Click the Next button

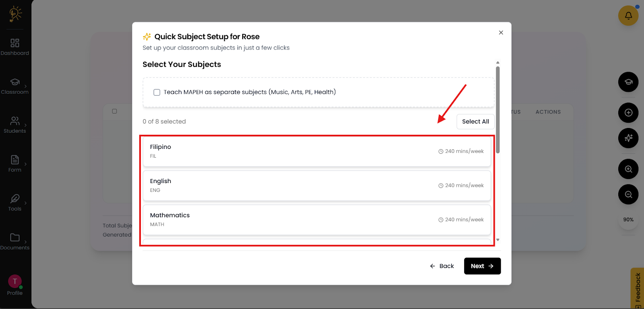tap(482, 266)
